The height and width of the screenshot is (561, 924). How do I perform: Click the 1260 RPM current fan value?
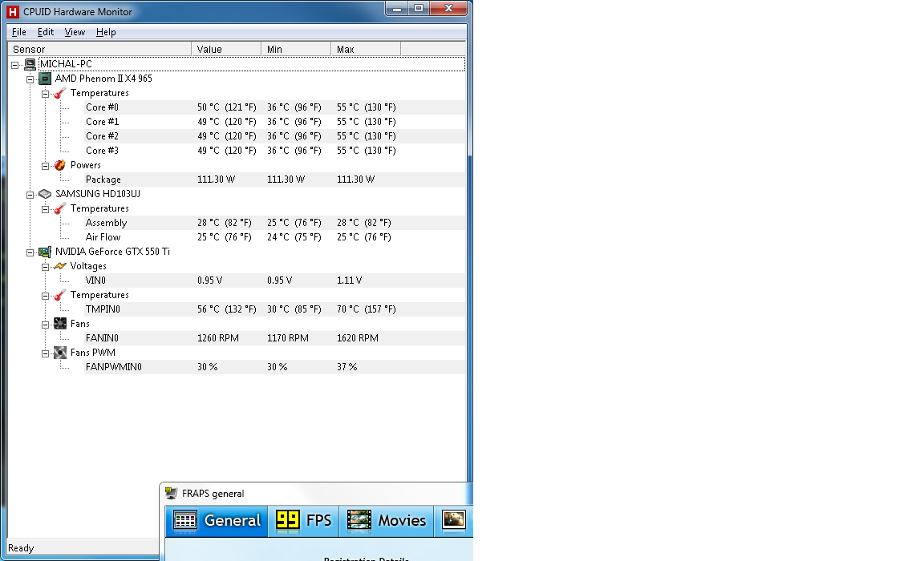click(218, 338)
